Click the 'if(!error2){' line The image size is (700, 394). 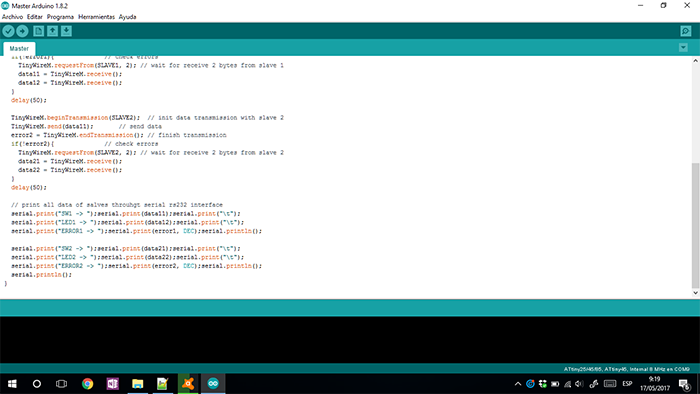32,144
